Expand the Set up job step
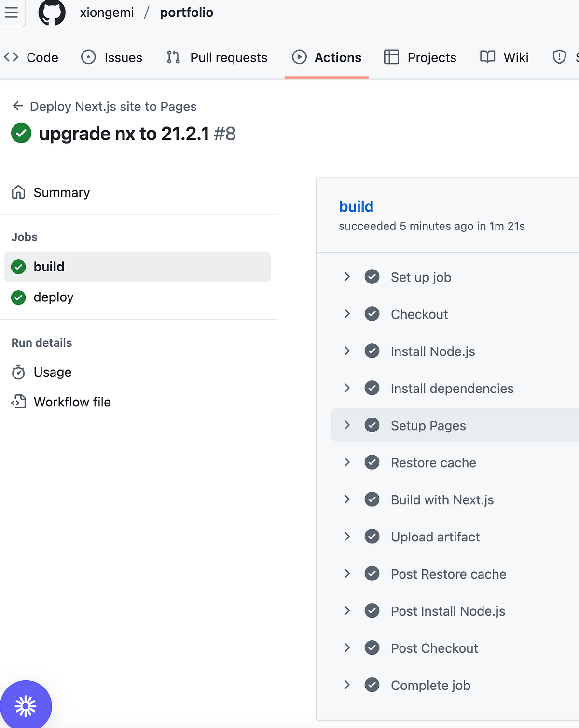579x728 pixels. coord(347,277)
